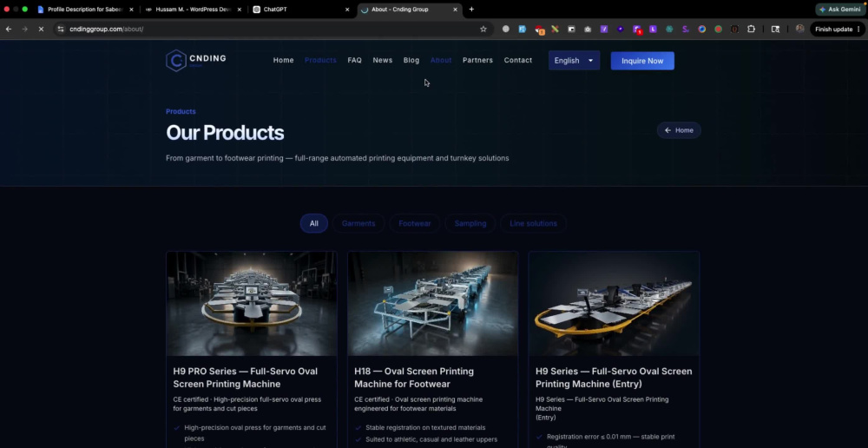Filter products by Line solutions

click(x=533, y=223)
